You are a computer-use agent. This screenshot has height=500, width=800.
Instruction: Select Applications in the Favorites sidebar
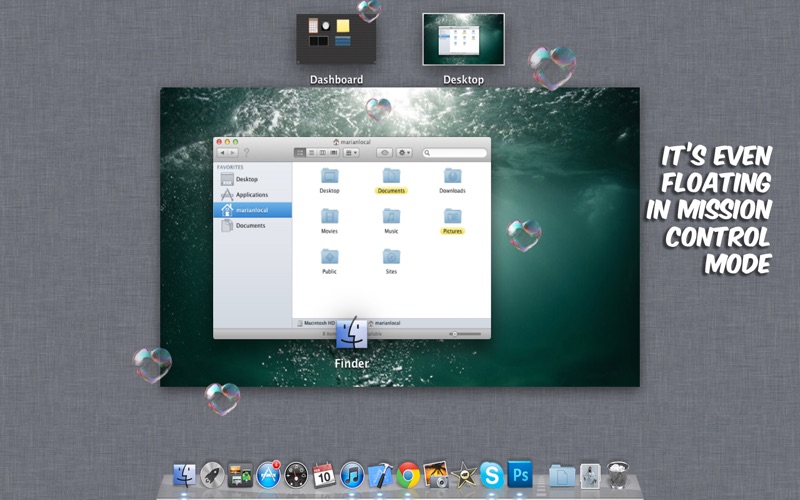[x=253, y=194]
